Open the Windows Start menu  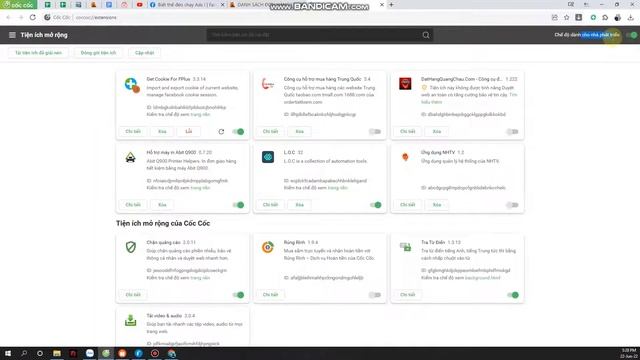coord(7,353)
